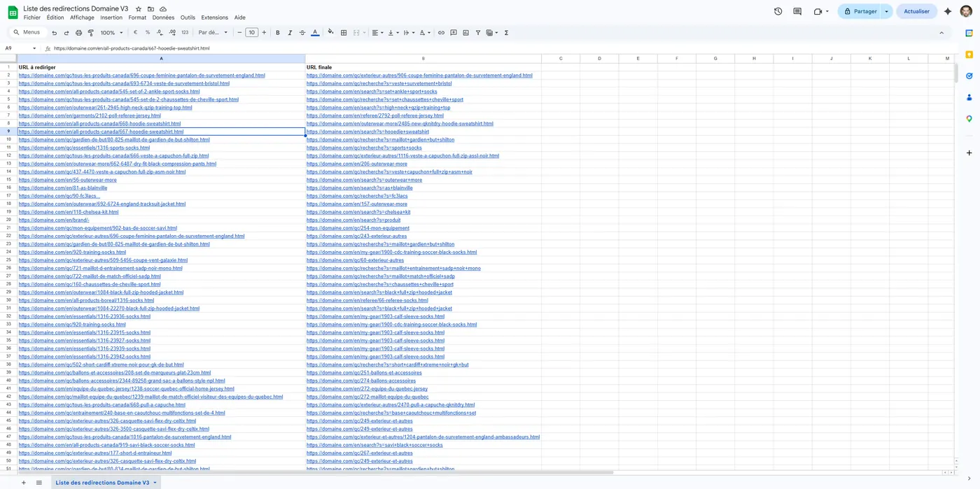Screen dimensions: 980x489
Task: Select the Paint format roller icon
Action: pos(90,33)
